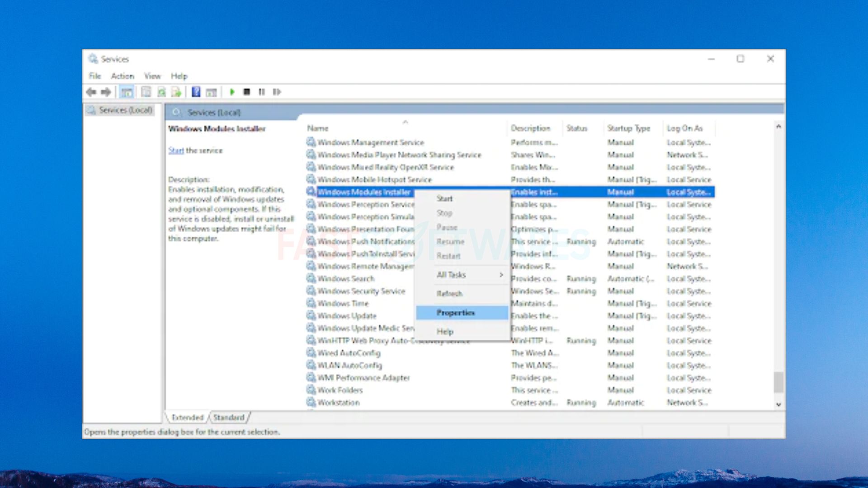
Task: Sort by the Status column header
Action: tap(582, 128)
